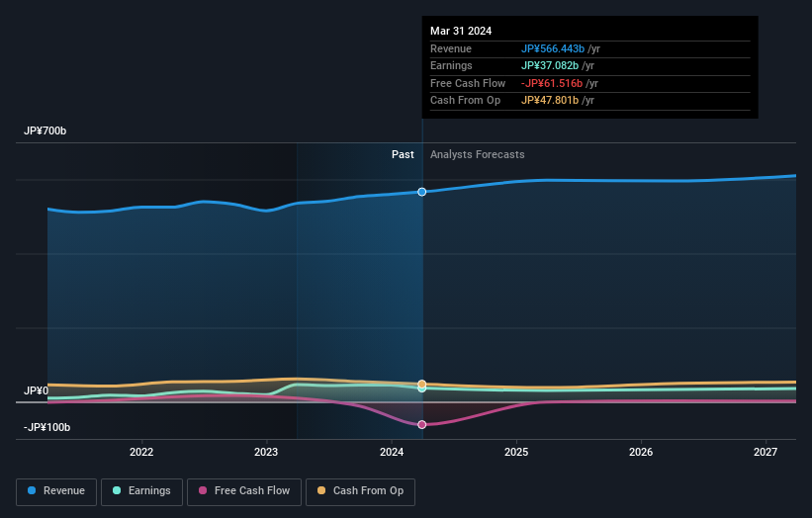
Task: Click the Free Cash Flow tooltip row label
Action: coord(468,83)
